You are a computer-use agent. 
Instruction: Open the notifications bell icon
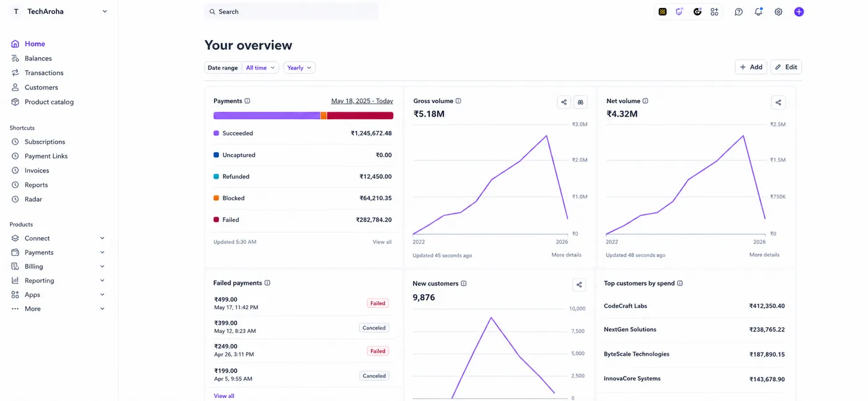(x=758, y=12)
